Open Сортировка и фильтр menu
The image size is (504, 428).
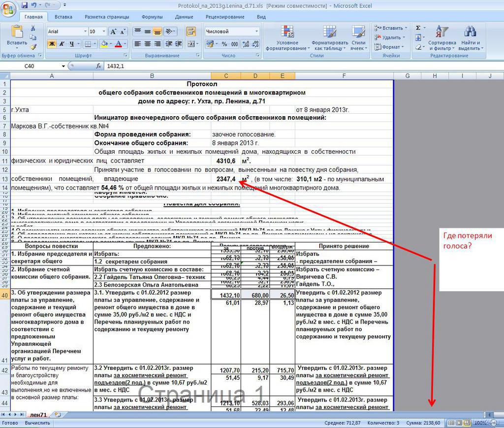coord(442,38)
